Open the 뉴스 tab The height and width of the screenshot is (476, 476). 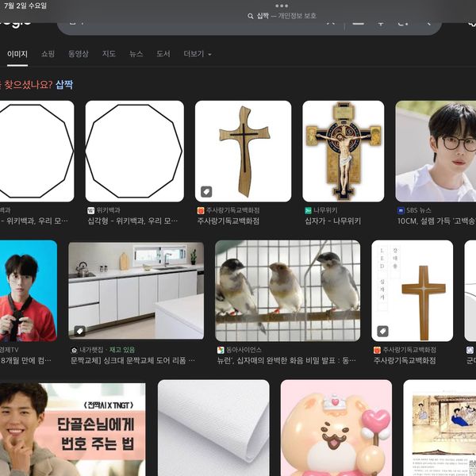pos(136,54)
